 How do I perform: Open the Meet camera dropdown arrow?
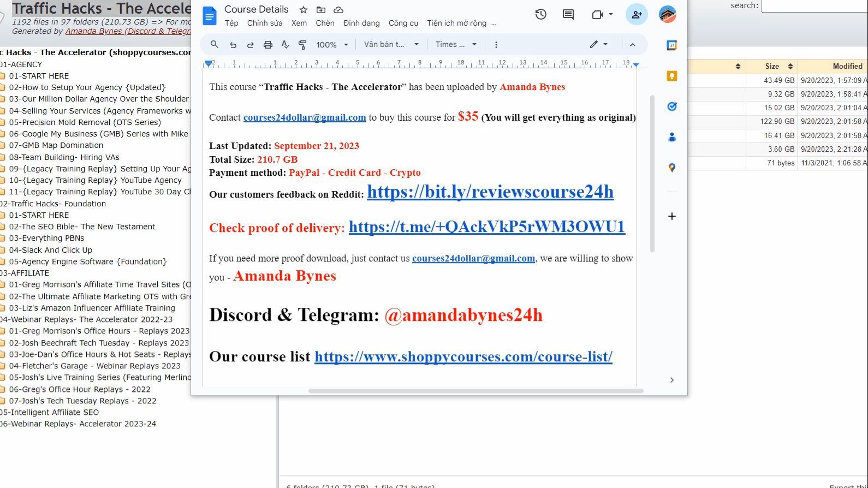pos(611,15)
